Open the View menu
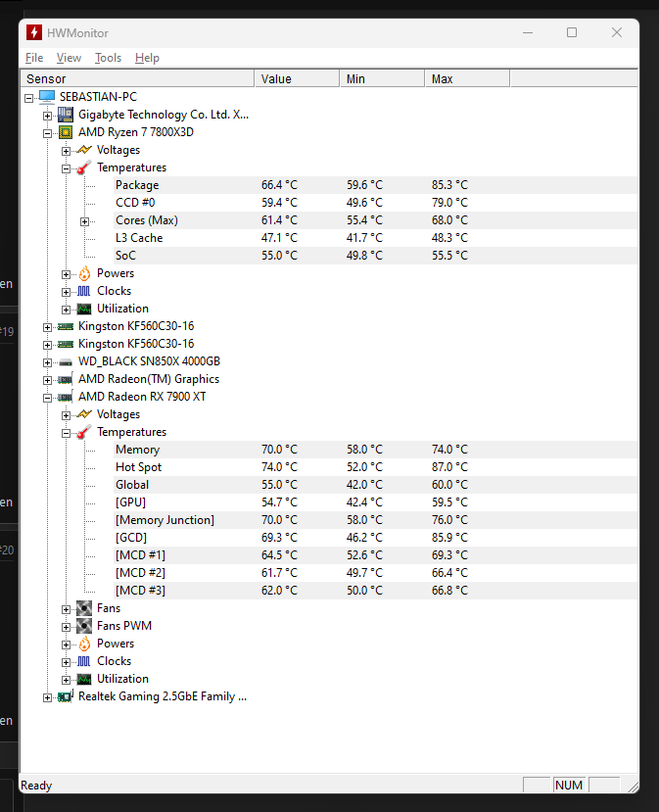659x812 pixels. pyautogui.click(x=69, y=58)
